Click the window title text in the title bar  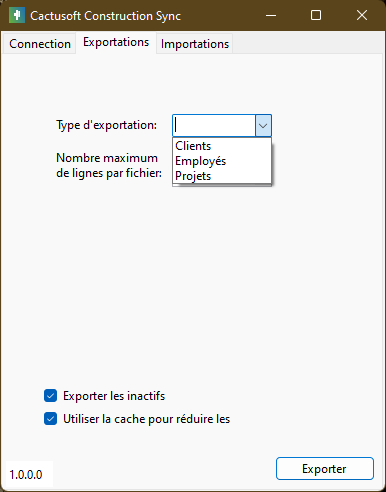105,16
